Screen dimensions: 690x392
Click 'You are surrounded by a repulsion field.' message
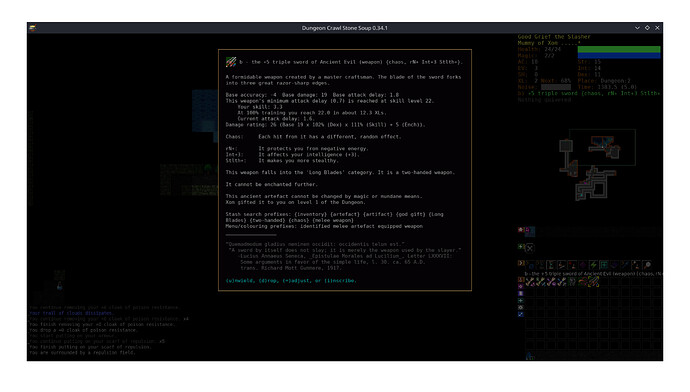tap(82, 352)
